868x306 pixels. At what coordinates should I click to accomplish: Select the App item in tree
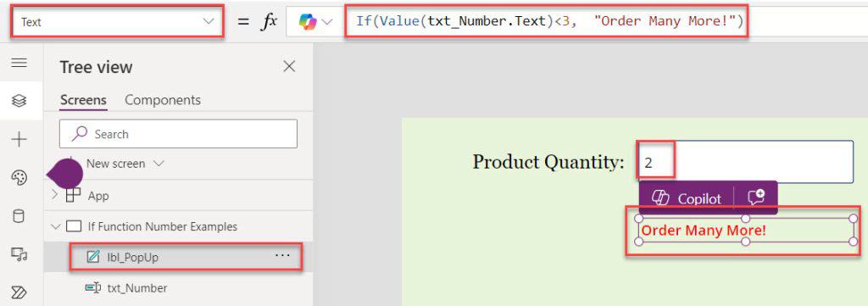pyautogui.click(x=98, y=196)
